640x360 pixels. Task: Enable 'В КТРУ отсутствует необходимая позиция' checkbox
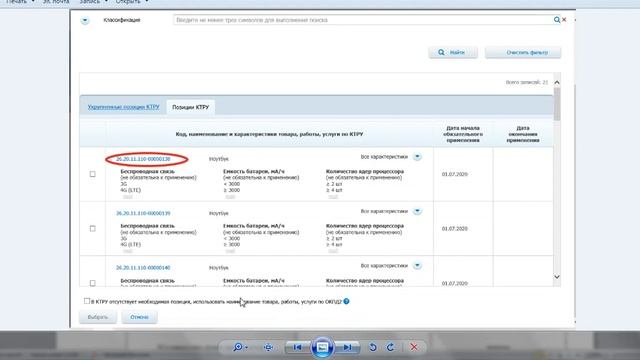[87, 301]
